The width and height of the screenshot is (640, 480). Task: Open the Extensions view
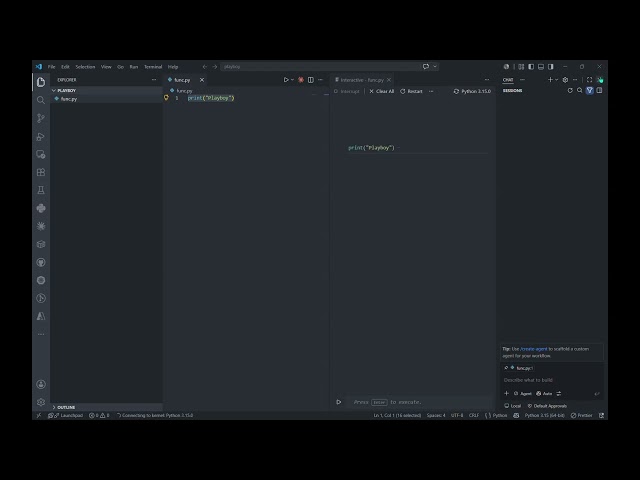(41, 172)
